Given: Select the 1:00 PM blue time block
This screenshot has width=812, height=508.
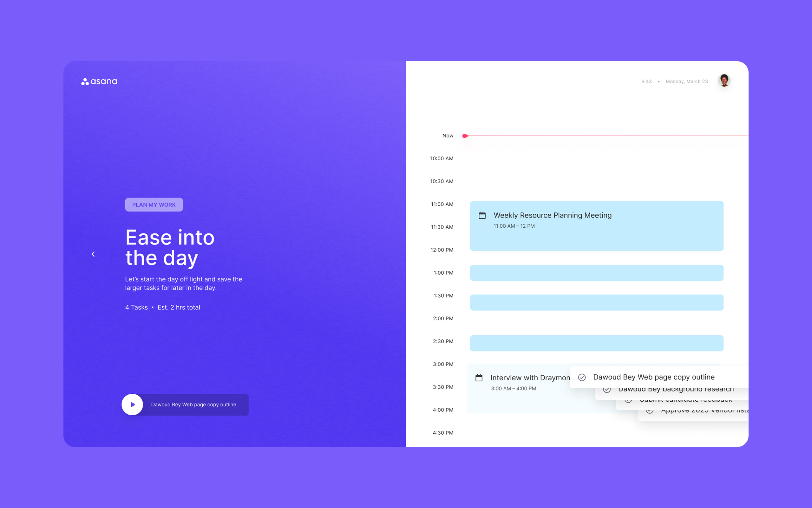Looking at the screenshot, I should pos(597,273).
